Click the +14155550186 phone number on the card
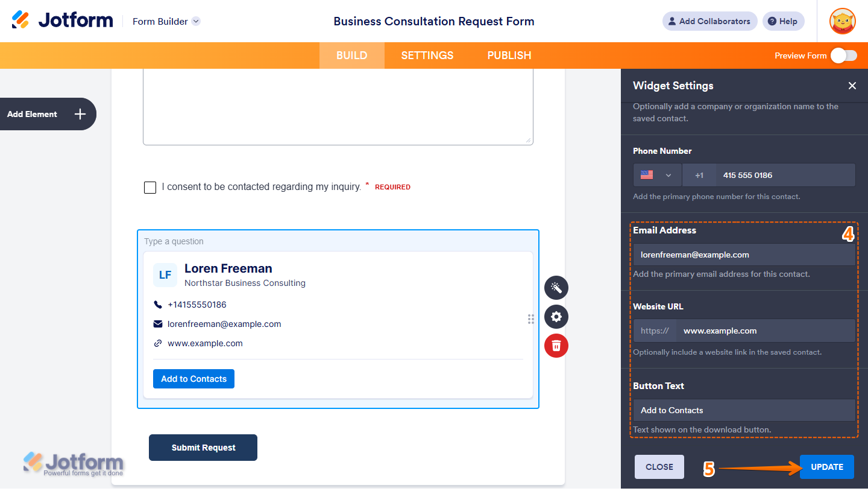 point(197,305)
